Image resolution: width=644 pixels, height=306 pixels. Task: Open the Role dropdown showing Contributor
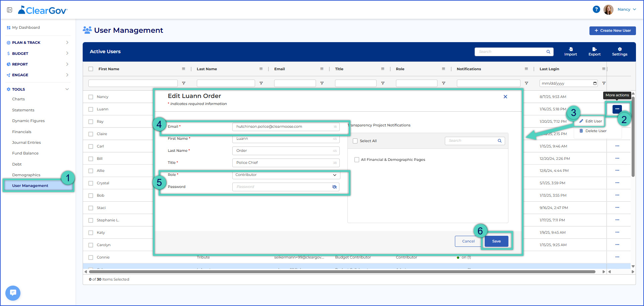pyautogui.click(x=286, y=175)
